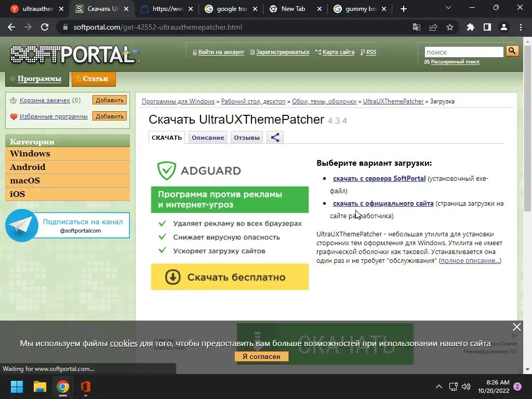
Task: Select the СКАЧАТЬ tab
Action: click(167, 137)
